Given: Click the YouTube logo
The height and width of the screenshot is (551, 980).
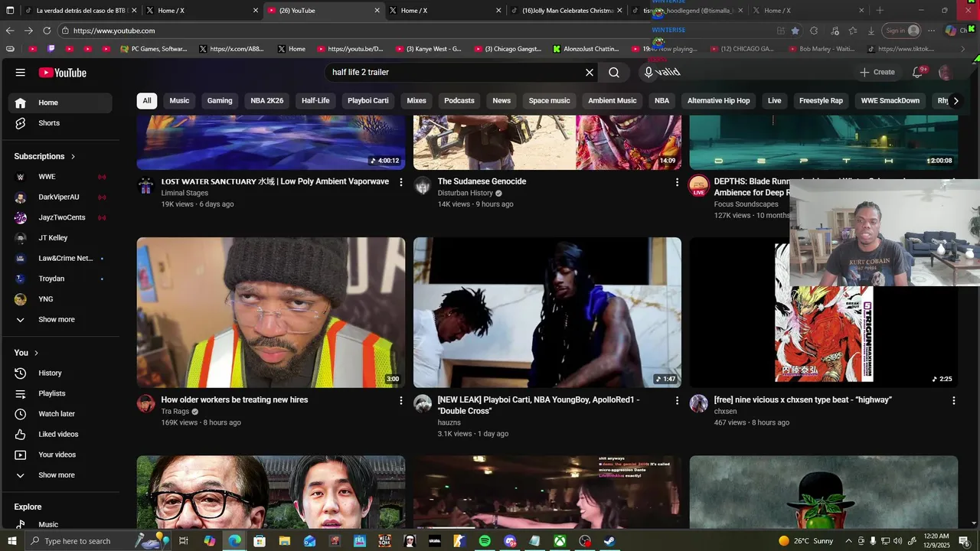Looking at the screenshot, I should pos(63,73).
